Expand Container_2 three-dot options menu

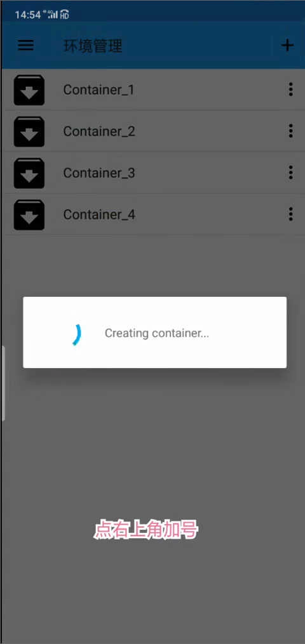click(x=290, y=131)
